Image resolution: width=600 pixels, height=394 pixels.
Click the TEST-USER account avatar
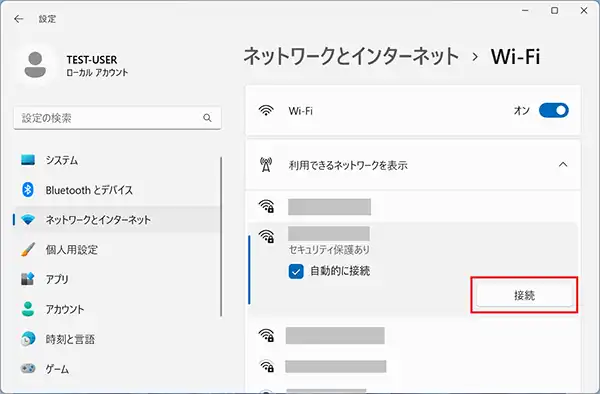click(35, 65)
